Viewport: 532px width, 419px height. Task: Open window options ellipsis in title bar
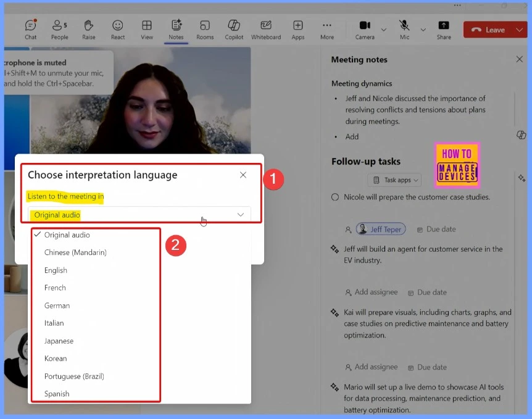[457, 6]
